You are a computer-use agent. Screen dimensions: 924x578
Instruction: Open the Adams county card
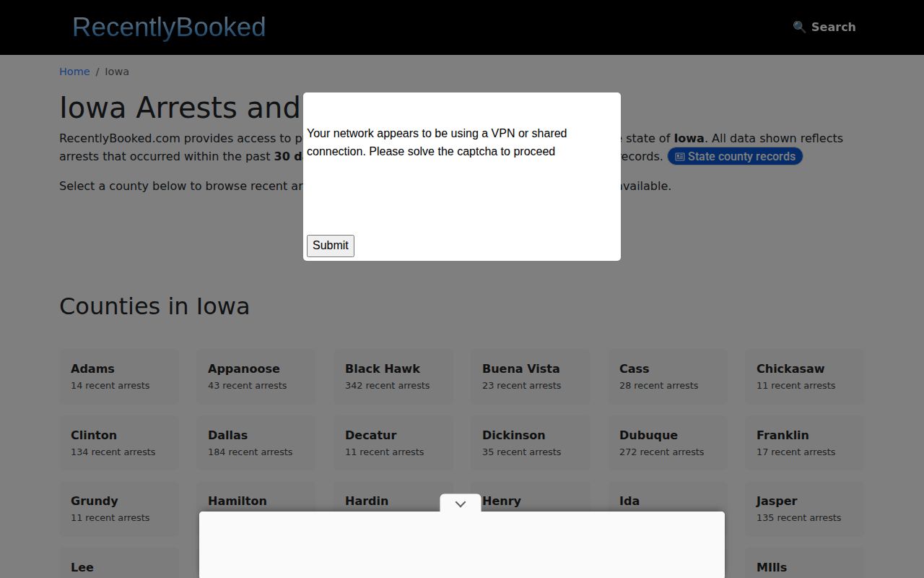(119, 376)
